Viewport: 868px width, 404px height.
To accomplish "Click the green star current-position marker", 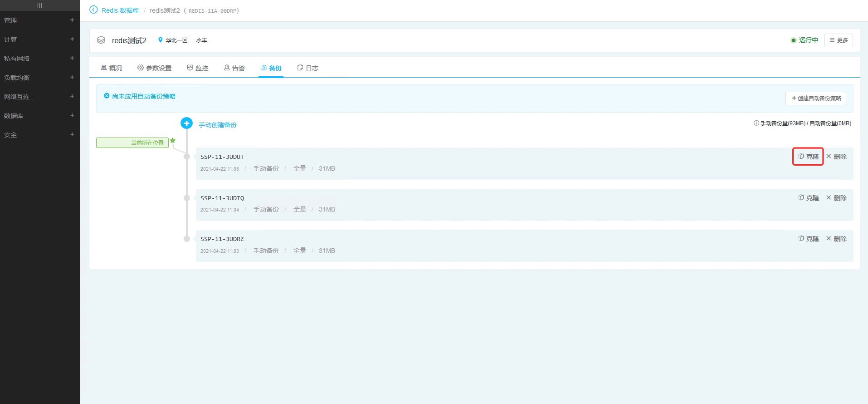I will (x=172, y=141).
